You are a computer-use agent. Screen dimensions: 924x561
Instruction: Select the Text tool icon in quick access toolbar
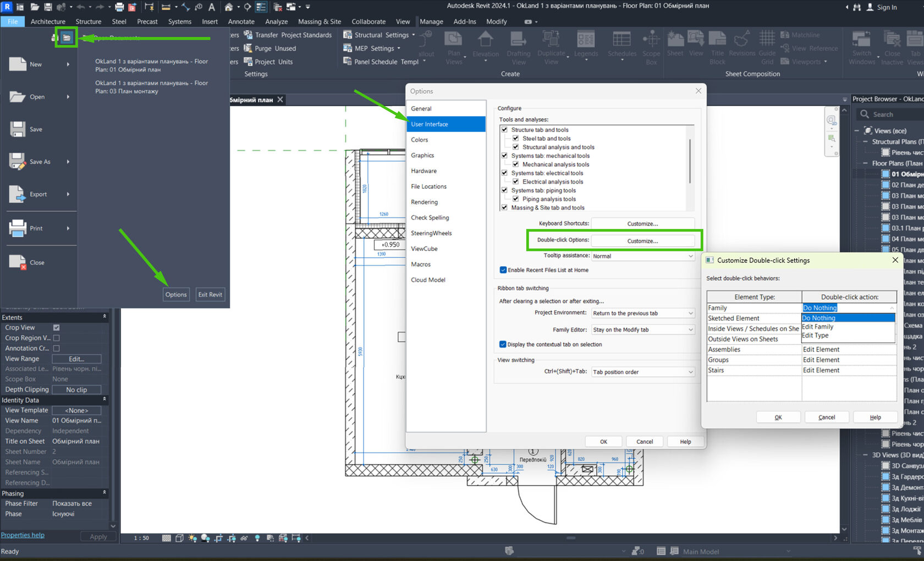coord(211,7)
